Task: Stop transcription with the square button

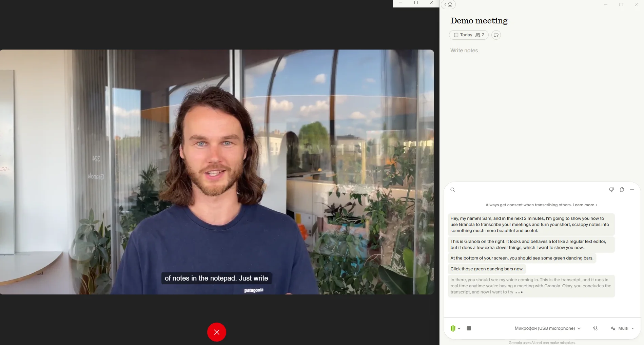Action: (x=469, y=328)
